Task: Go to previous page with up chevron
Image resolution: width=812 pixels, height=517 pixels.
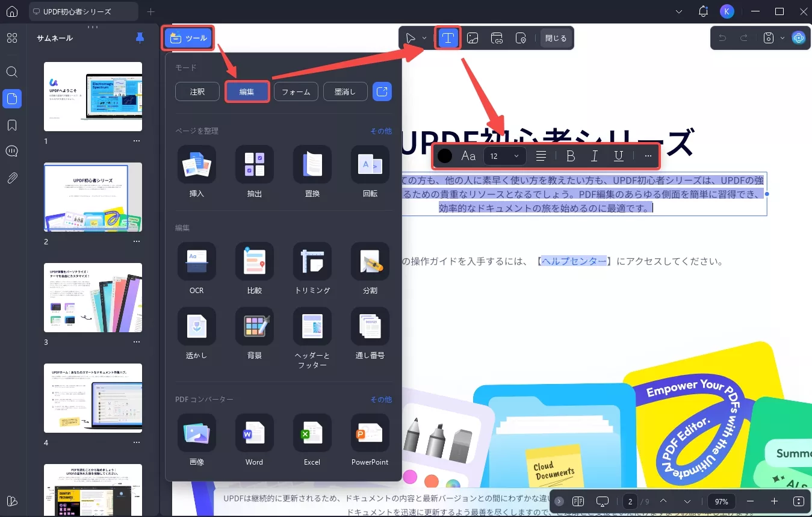Action: tap(663, 501)
